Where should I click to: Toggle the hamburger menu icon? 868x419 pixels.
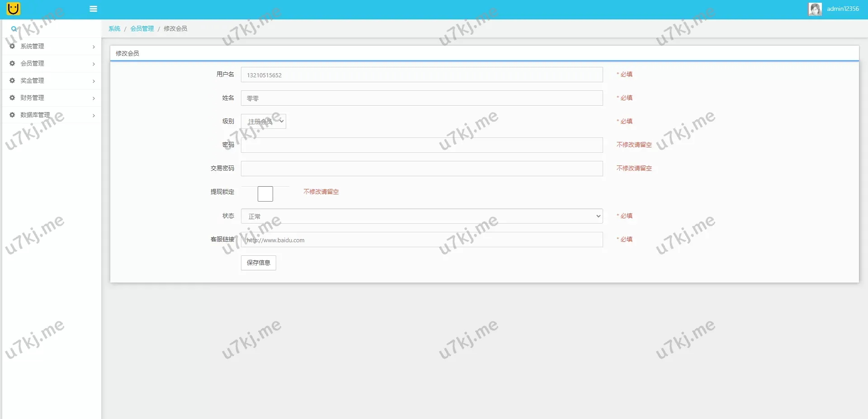(94, 9)
